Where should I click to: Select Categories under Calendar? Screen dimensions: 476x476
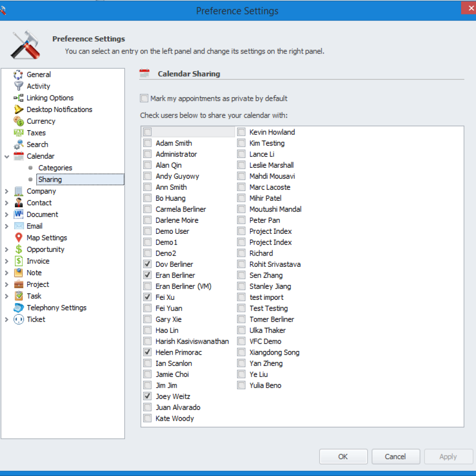(55, 168)
